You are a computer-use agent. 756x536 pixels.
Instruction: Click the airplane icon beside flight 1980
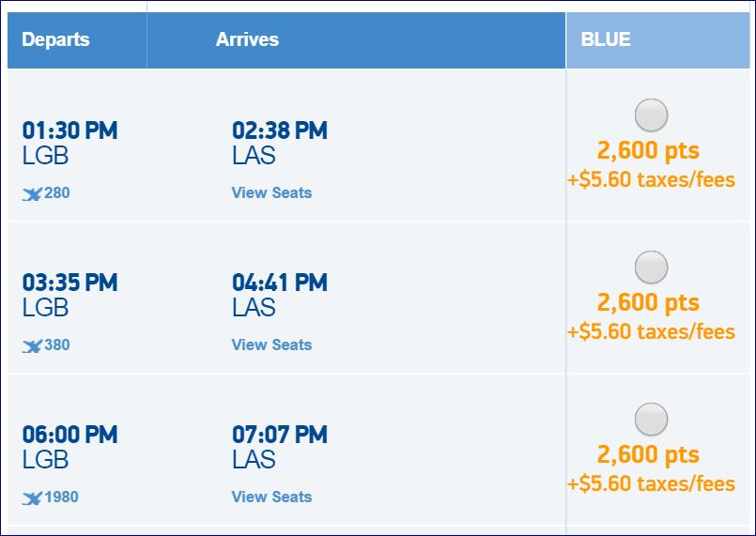point(32,498)
